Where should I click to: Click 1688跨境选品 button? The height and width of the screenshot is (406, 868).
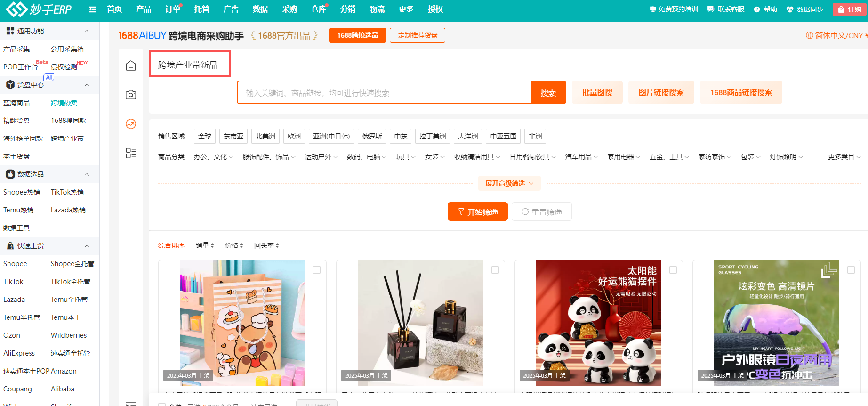coord(357,35)
